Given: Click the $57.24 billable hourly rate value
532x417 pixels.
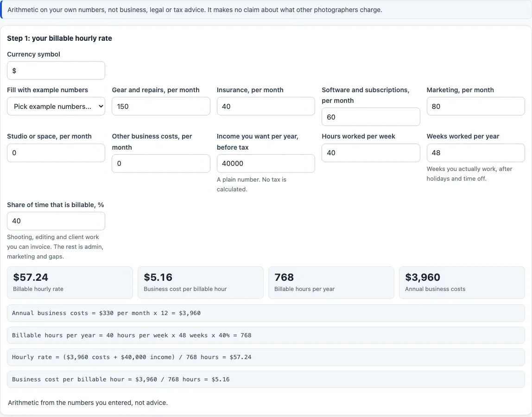Looking at the screenshot, I should [31, 277].
